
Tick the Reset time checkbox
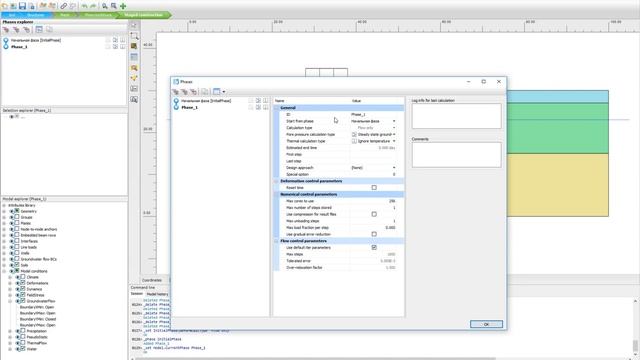(x=374, y=188)
